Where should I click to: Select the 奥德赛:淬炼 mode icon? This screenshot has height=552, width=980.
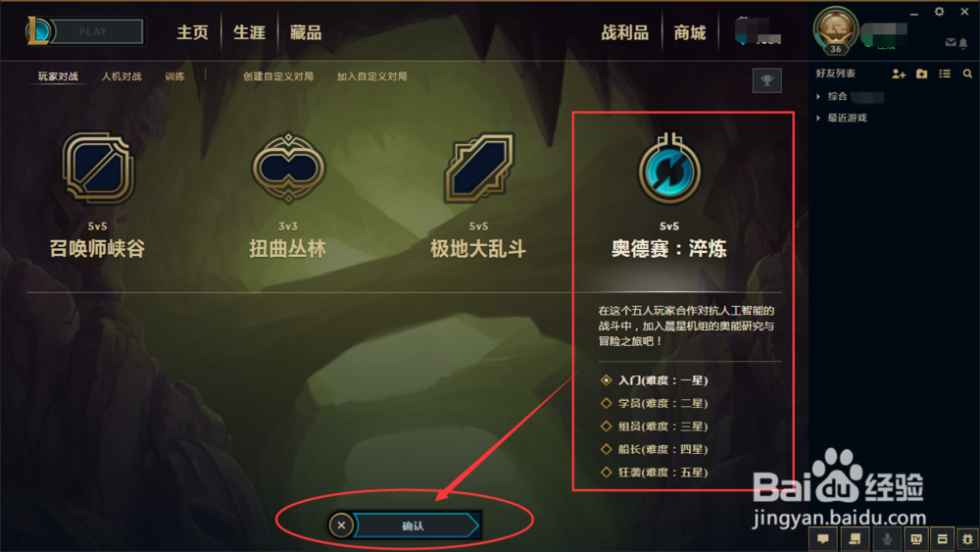tap(669, 169)
